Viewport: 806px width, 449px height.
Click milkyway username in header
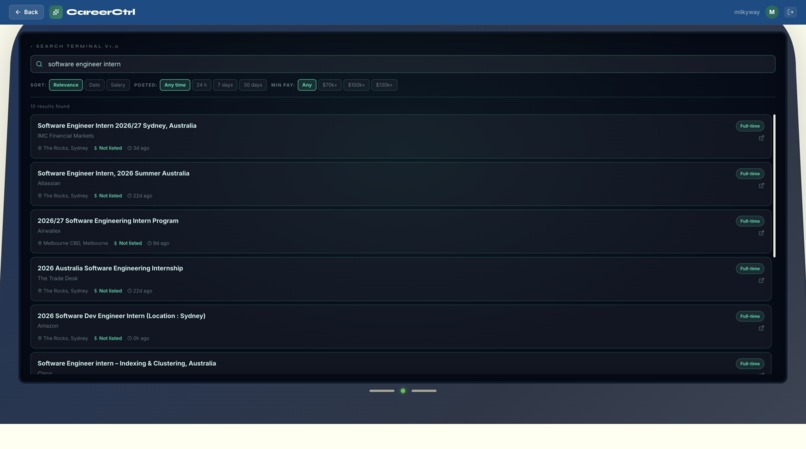(746, 12)
